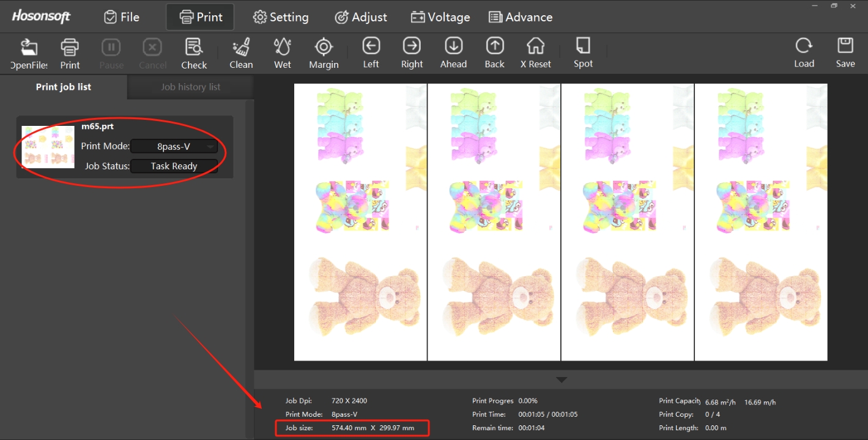Switch to Job history list tab
Image resolution: width=868 pixels, height=440 pixels.
190,87
